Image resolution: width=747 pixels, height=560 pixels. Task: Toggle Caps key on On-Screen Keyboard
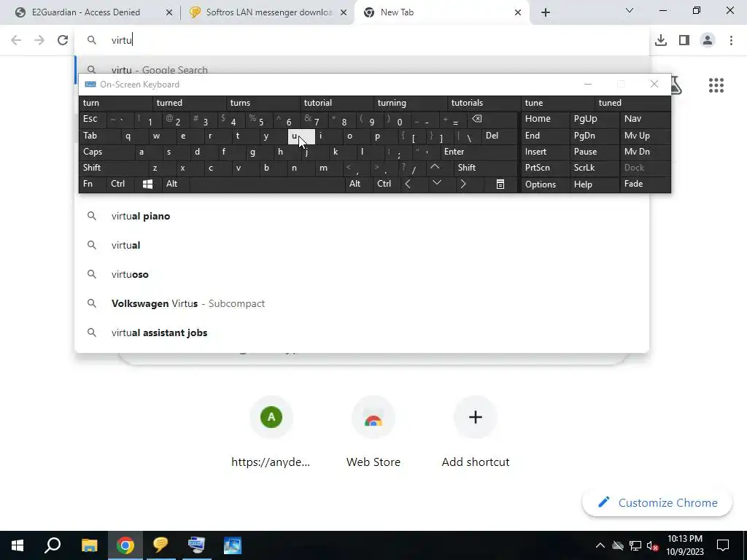107,152
